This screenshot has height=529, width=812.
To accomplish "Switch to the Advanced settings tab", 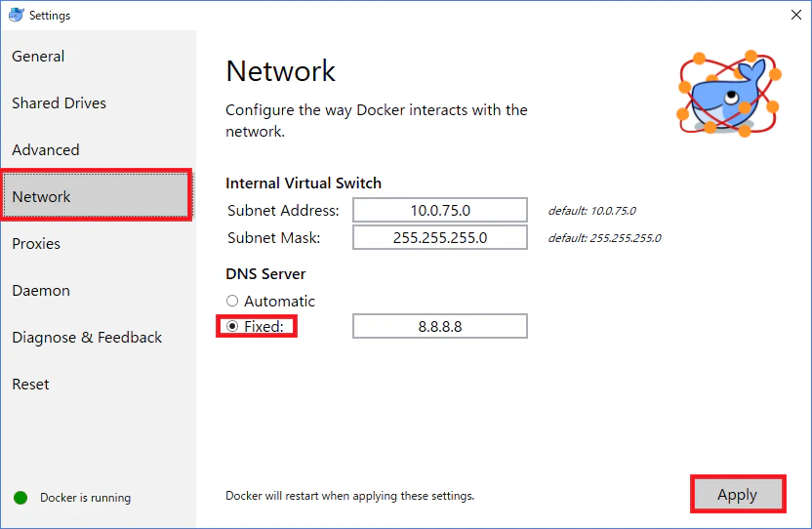I will [46, 149].
